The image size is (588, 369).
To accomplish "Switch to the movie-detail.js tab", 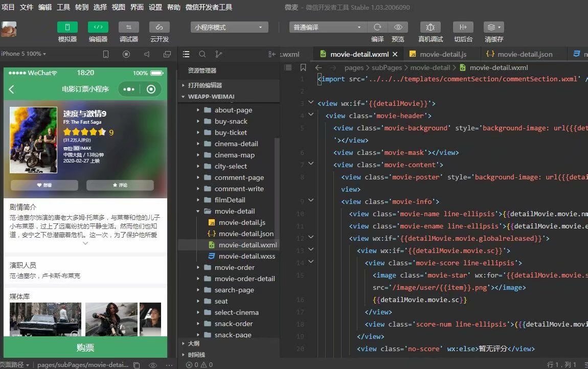I will pyautogui.click(x=442, y=54).
